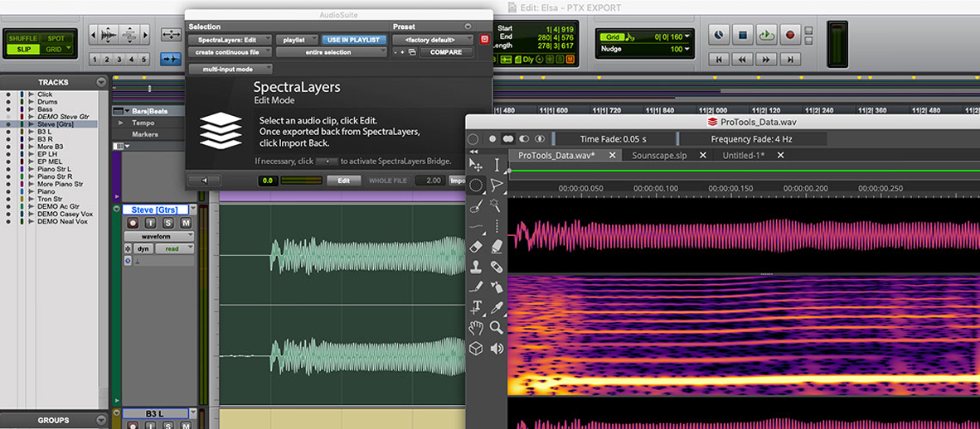Click the WHOLE FILE button
Image resolution: width=980 pixels, height=429 pixels.
[x=388, y=181]
